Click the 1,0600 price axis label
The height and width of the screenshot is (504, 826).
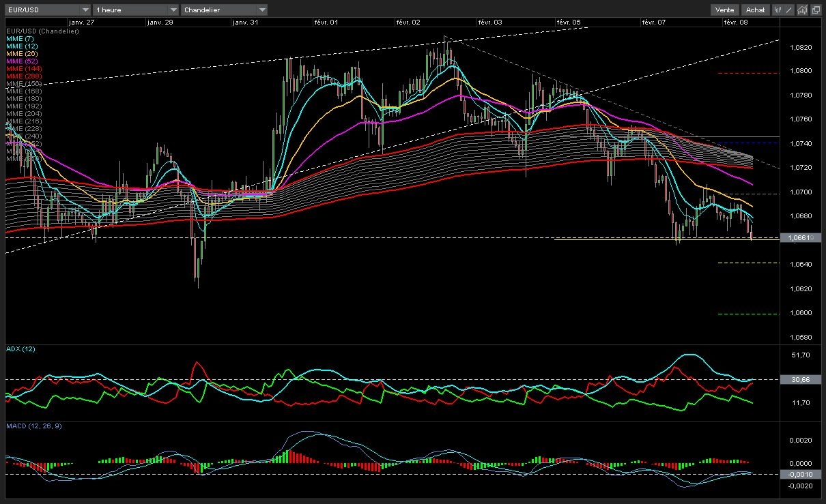click(799, 313)
